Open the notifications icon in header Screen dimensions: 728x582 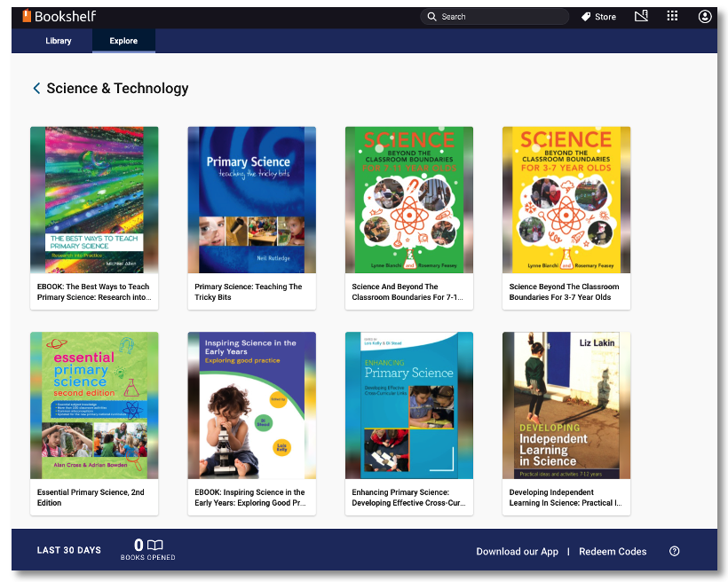pyautogui.click(x=641, y=16)
